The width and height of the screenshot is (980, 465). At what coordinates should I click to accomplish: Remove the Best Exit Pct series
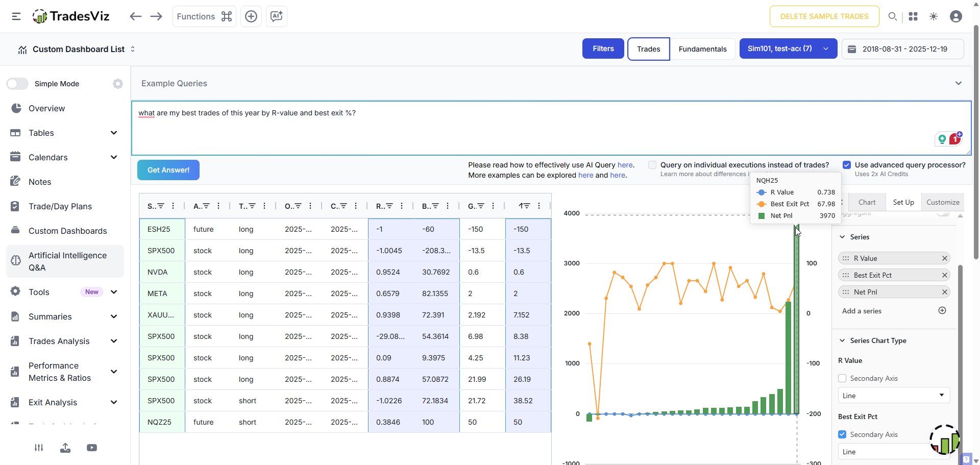(945, 275)
